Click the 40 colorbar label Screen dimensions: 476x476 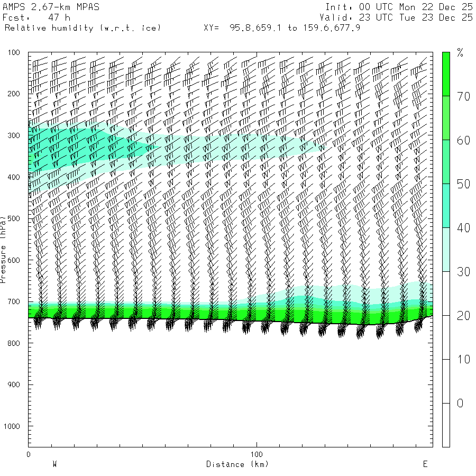point(463,228)
